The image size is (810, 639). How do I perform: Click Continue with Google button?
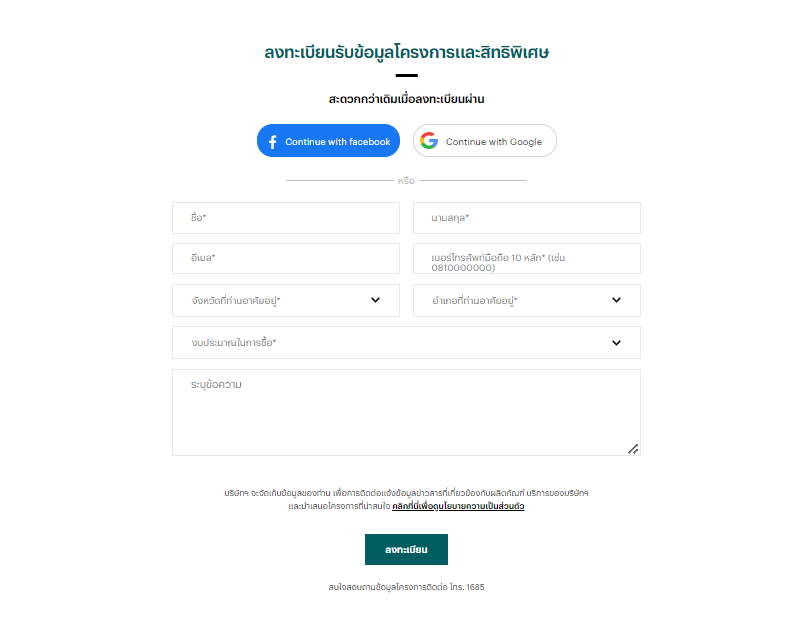tap(485, 141)
